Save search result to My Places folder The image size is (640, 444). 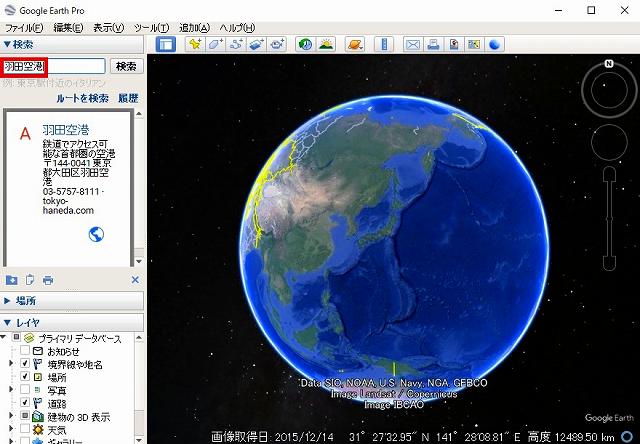(11, 280)
